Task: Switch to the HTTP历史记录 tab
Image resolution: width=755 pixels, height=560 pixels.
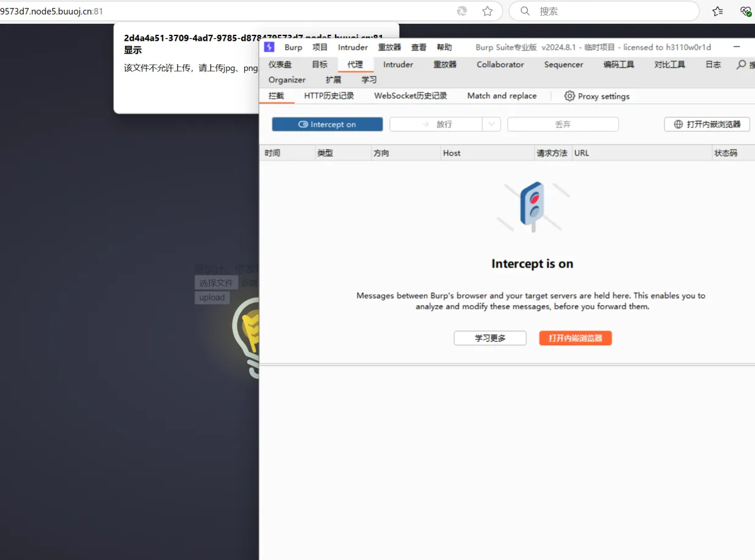Action: [x=329, y=96]
